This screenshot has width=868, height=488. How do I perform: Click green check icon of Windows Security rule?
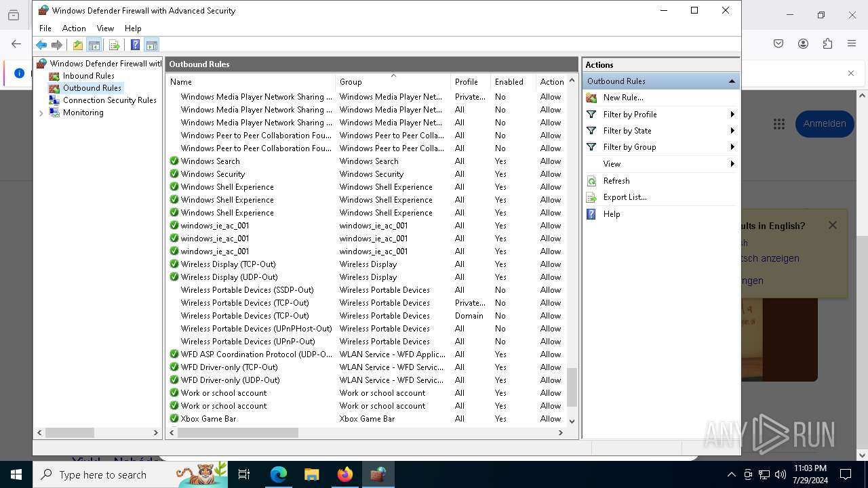coord(174,174)
